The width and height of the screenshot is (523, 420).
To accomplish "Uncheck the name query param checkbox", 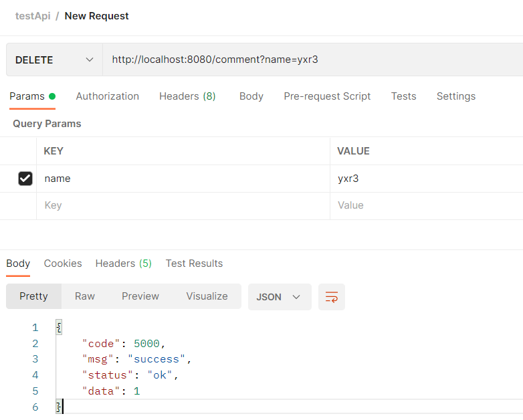I will click(x=25, y=179).
